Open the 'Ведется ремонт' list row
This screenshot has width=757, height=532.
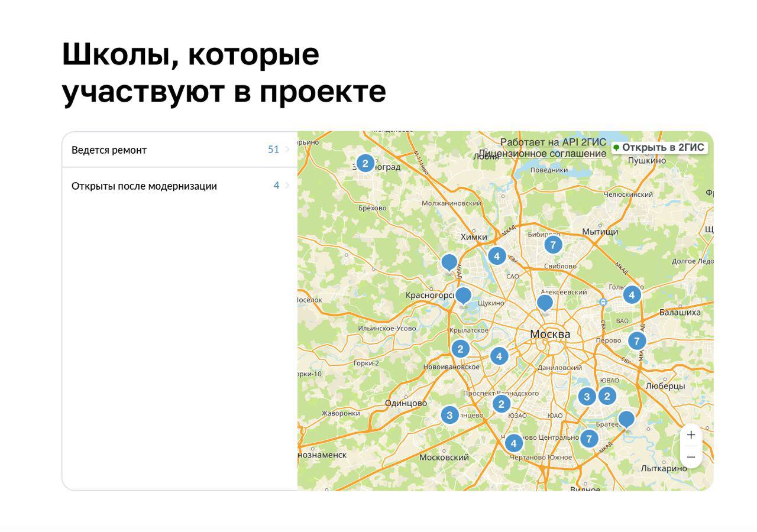point(180,150)
